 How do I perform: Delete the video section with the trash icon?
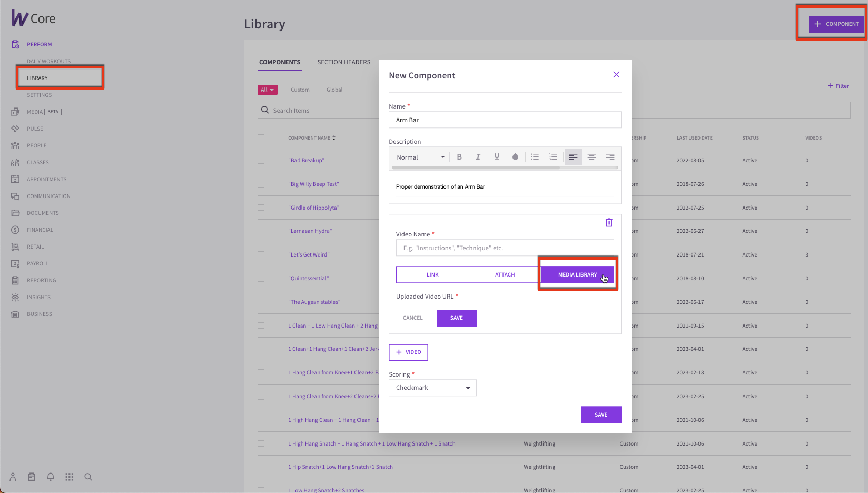click(x=609, y=222)
